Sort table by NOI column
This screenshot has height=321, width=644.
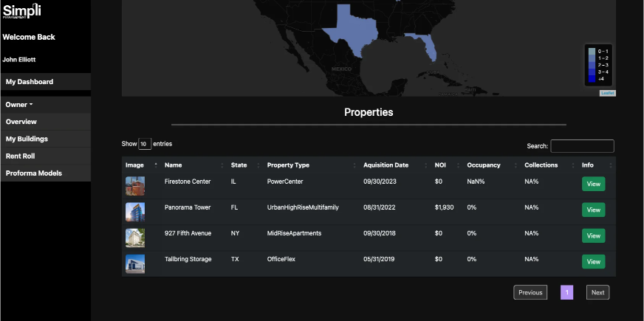click(440, 165)
